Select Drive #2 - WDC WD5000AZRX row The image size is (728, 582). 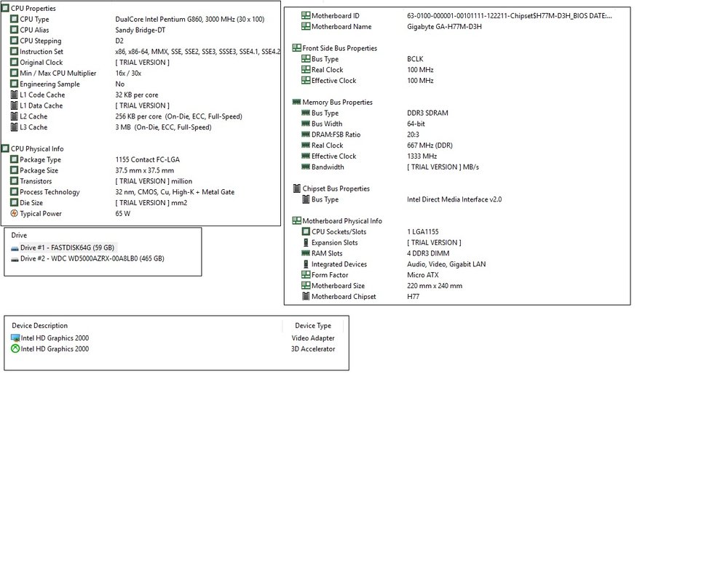(92, 258)
